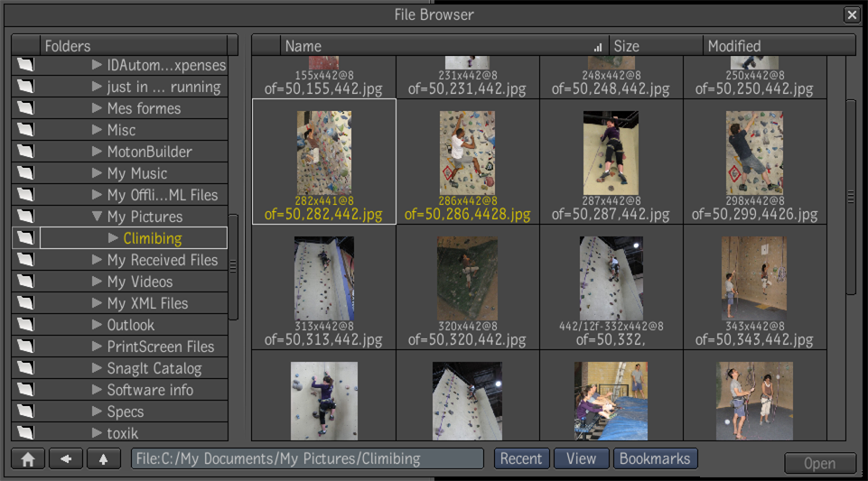Screen dimensions: 868x481
Task: Expand the MotonBuilder folder
Action: pos(97,152)
